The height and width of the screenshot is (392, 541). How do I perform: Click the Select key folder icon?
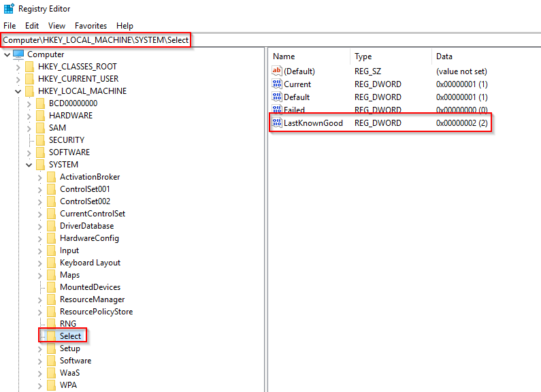coord(51,336)
